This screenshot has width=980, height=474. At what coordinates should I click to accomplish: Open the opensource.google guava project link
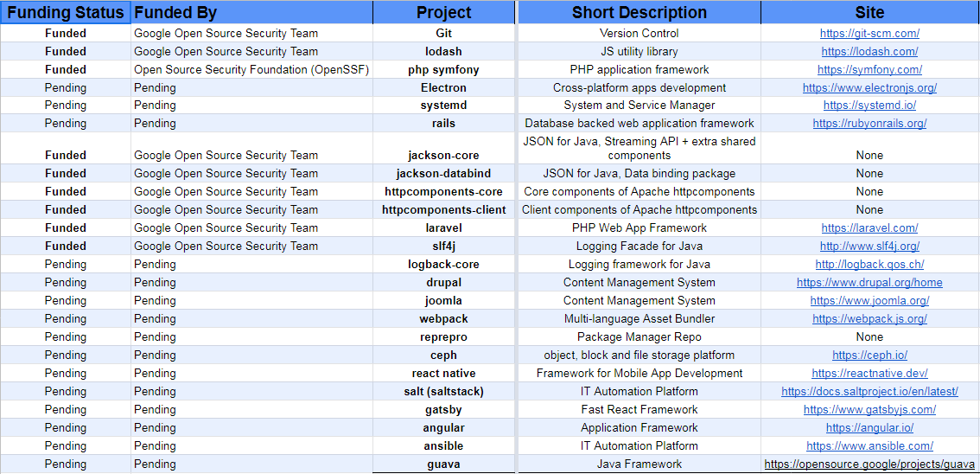[869, 464]
